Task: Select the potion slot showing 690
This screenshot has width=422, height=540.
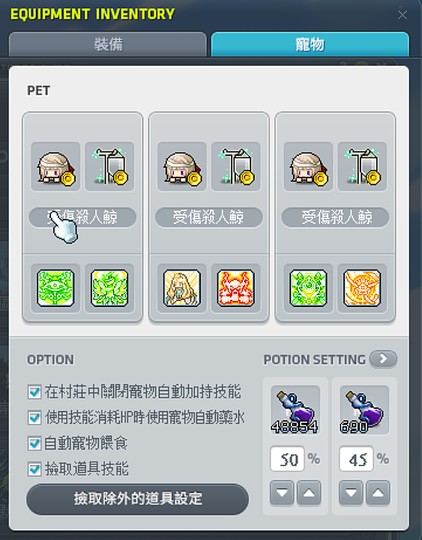Action: coord(364,410)
